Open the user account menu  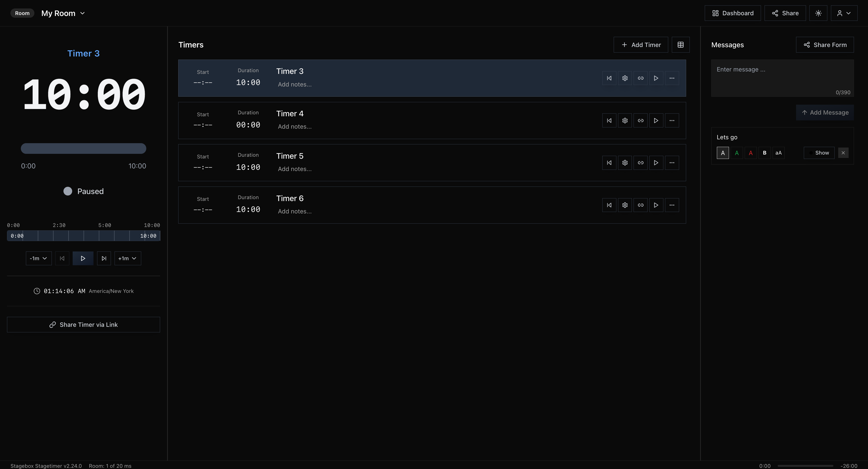[844, 13]
